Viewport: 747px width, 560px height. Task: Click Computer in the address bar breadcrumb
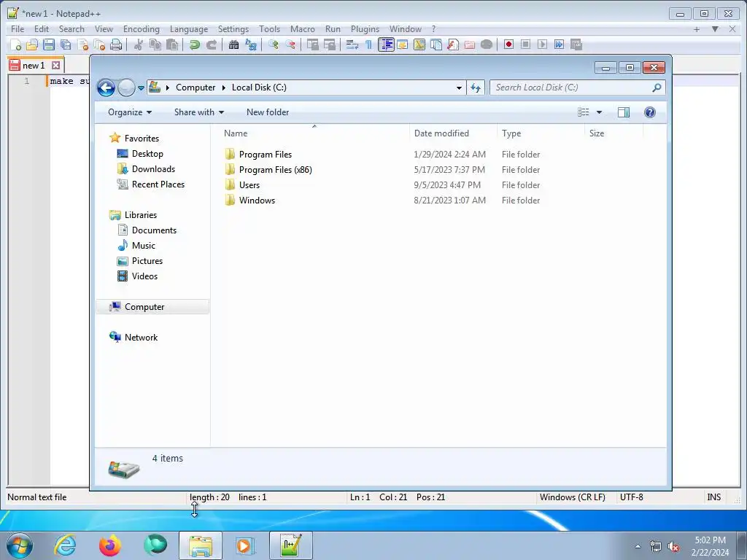point(196,87)
